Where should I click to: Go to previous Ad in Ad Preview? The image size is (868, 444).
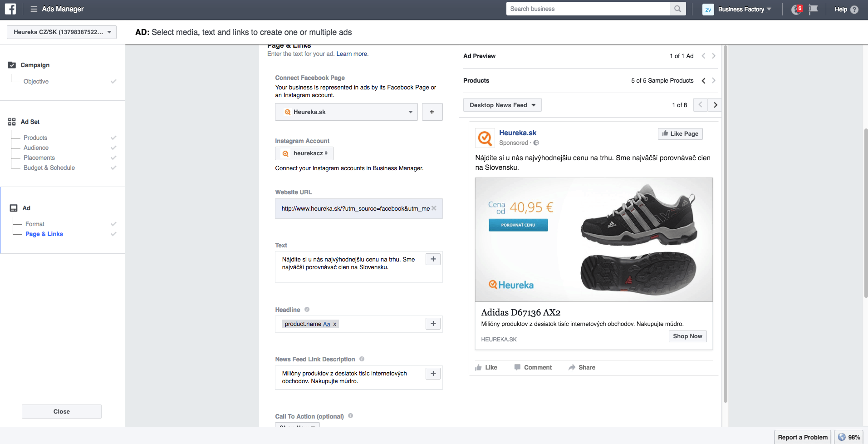pyautogui.click(x=703, y=56)
